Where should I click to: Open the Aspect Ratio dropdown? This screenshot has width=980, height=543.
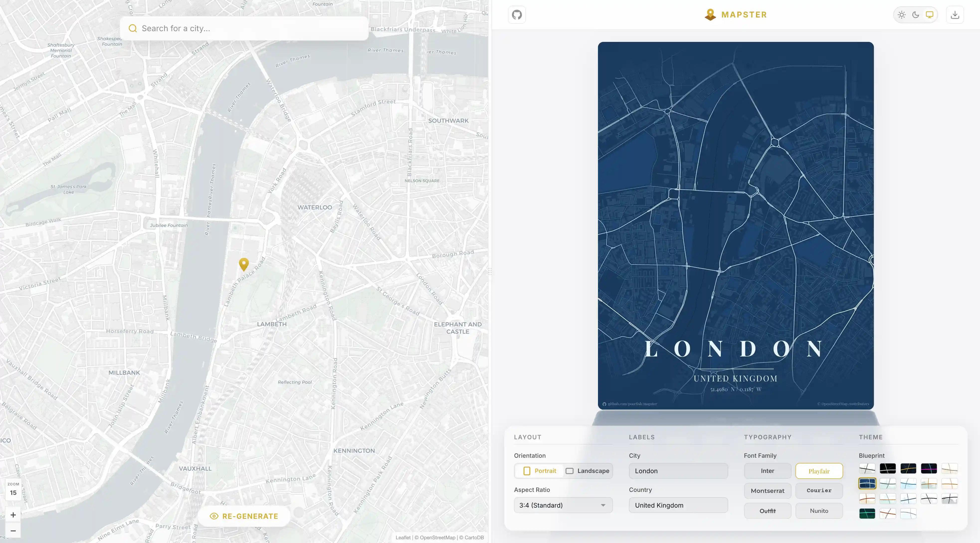(563, 505)
